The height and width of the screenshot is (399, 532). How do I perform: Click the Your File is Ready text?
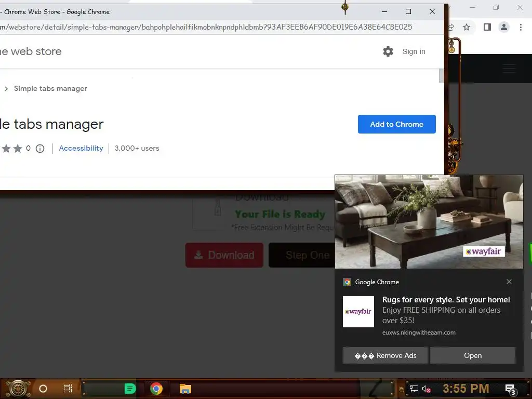click(280, 215)
